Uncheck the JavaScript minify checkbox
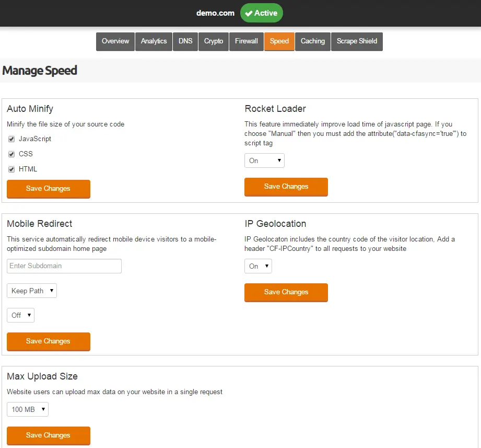481x448 pixels. (x=11, y=139)
